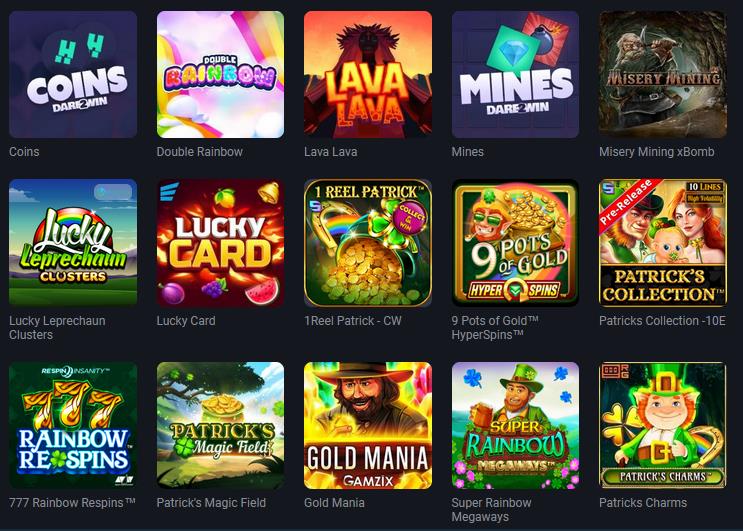743x531 pixels.
Task: Select the Gold Mania title text
Action: tap(334, 503)
